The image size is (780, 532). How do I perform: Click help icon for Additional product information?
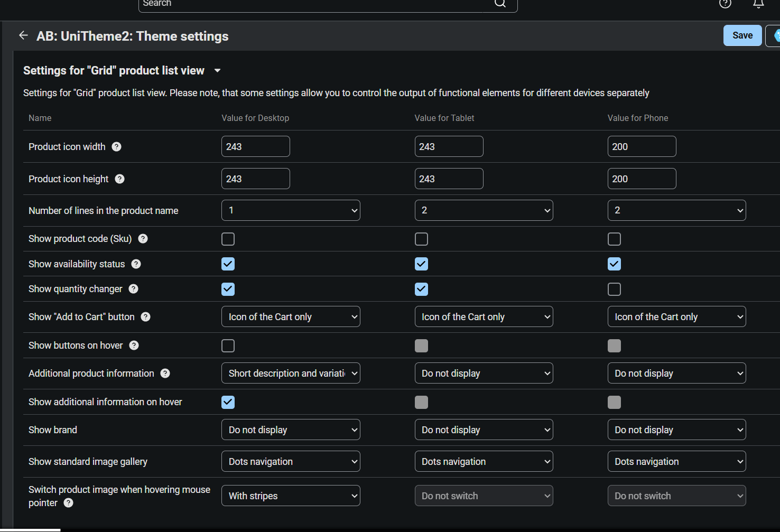(165, 374)
